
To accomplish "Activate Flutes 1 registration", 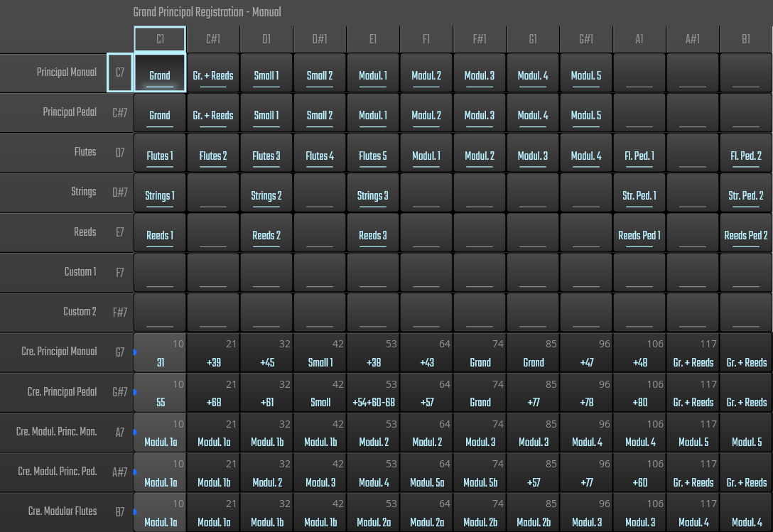I will pos(160,153).
